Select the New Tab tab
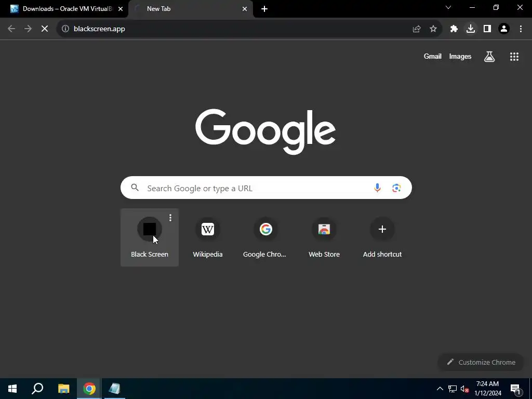 click(191, 9)
